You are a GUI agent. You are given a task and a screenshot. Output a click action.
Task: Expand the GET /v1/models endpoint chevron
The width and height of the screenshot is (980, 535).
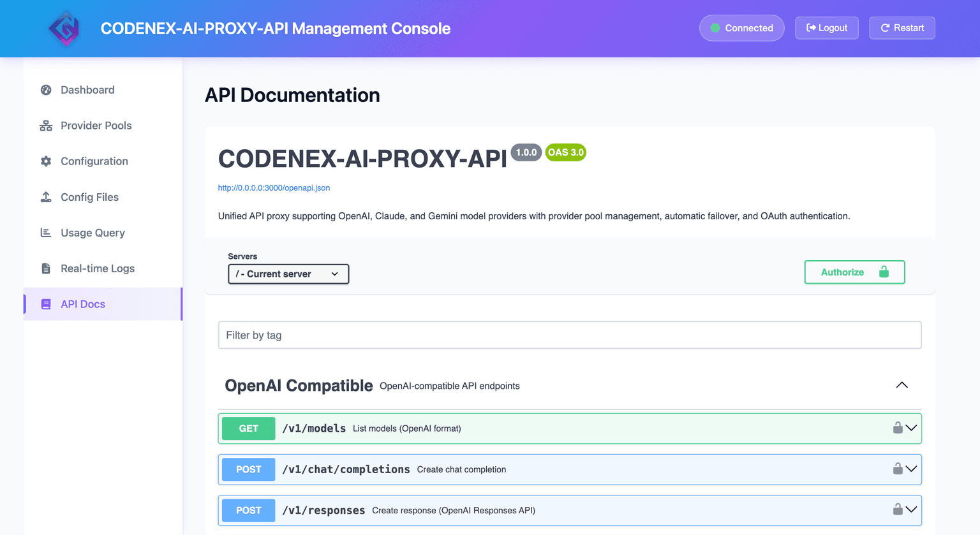click(911, 428)
